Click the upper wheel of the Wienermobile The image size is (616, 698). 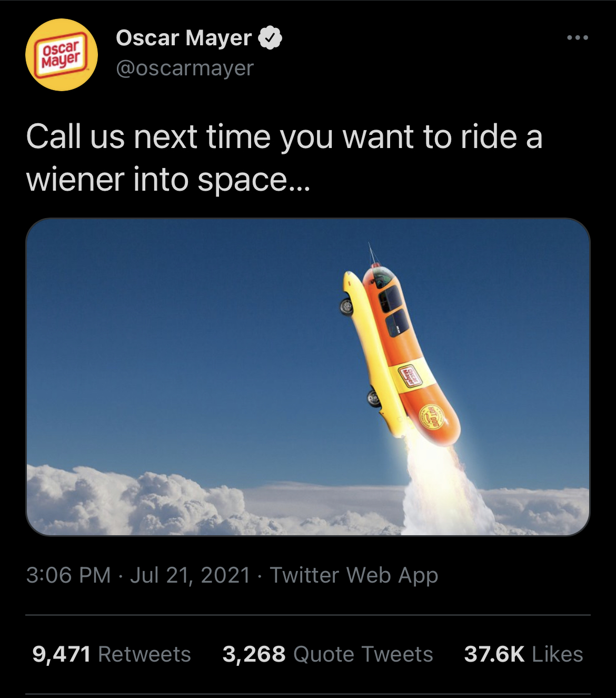coord(346,307)
